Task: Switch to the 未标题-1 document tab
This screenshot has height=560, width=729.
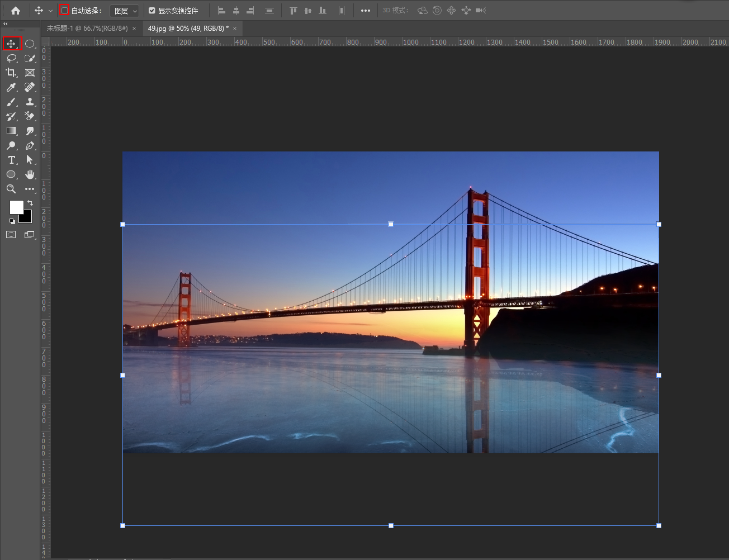Action: [87, 29]
